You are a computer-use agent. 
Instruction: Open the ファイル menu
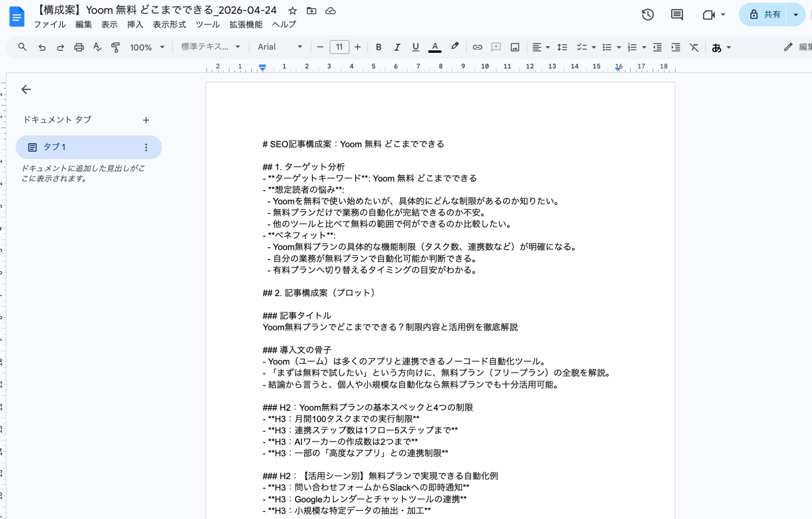point(50,25)
